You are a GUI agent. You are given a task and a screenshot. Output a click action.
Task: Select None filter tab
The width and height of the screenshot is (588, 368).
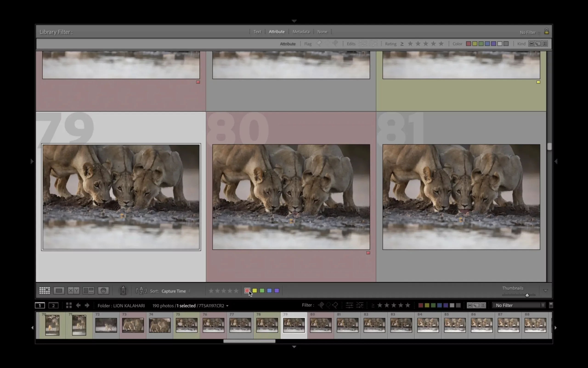point(322,32)
